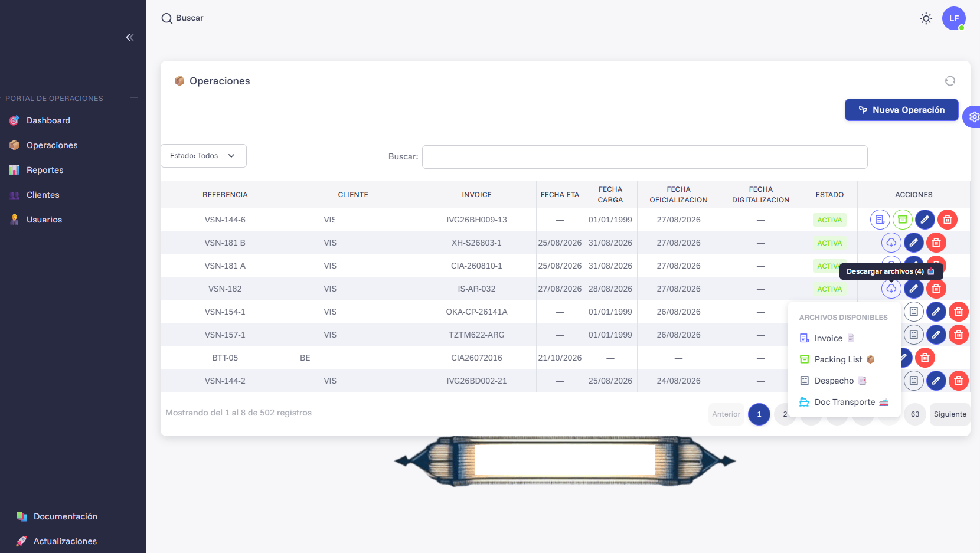Screen dimensions: 980x553
Task: Edit operation VSN-144-6
Action: [x=925, y=220]
